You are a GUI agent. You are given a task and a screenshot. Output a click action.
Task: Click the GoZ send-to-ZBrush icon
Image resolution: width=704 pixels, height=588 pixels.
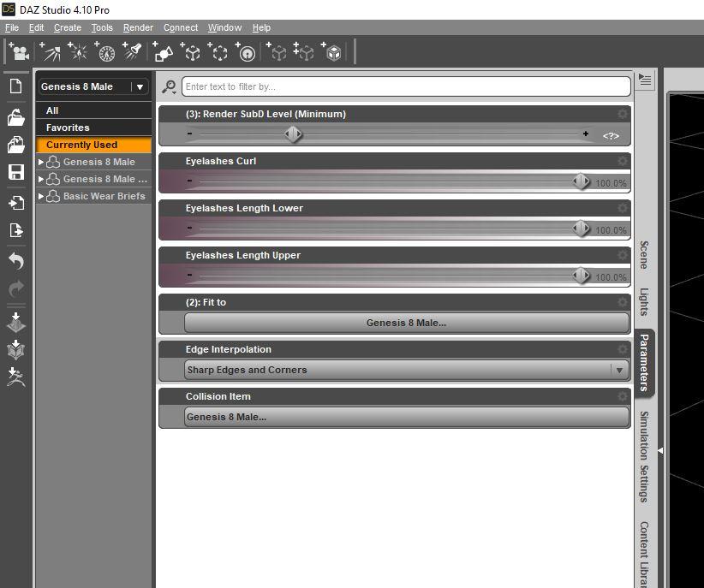click(16, 377)
